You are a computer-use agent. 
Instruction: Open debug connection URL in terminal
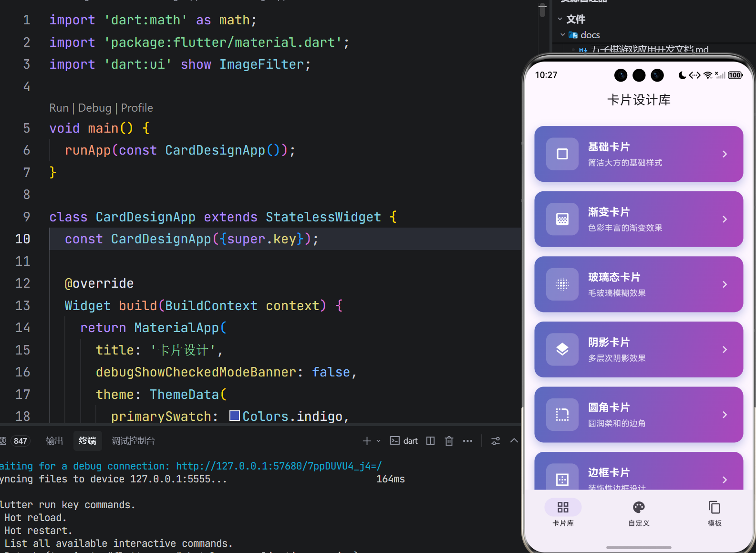point(279,466)
